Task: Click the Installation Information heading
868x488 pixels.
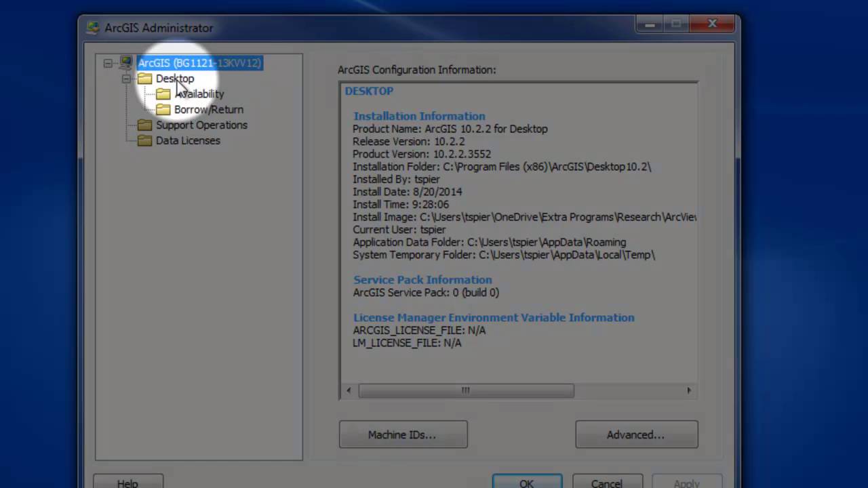Action: click(419, 116)
